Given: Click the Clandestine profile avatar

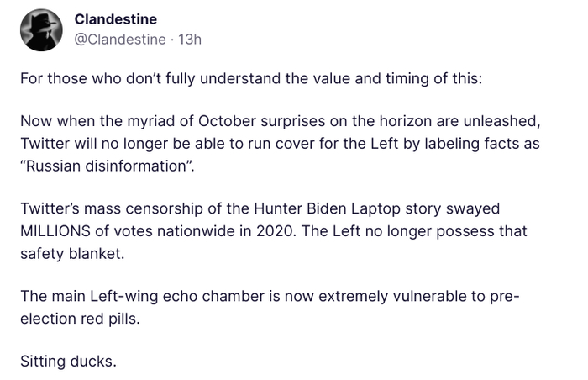Looking at the screenshot, I should pos(39,29).
